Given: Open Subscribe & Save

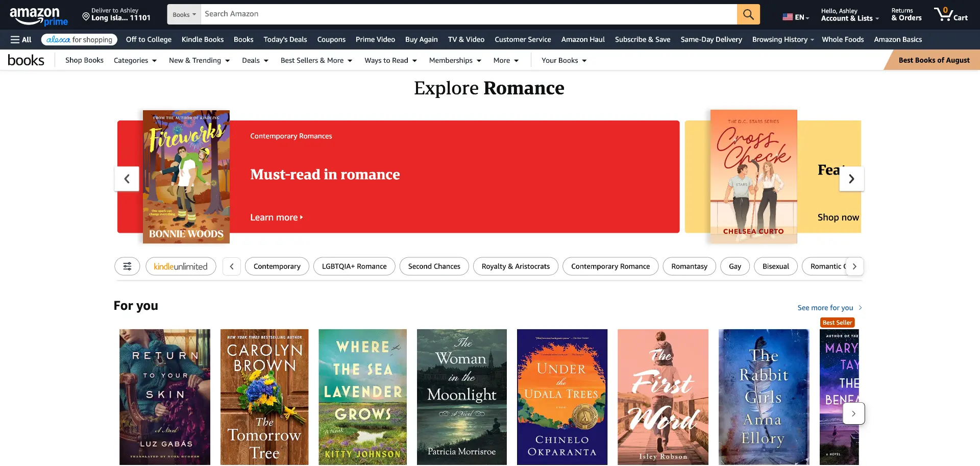Looking at the screenshot, I should 643,39.
